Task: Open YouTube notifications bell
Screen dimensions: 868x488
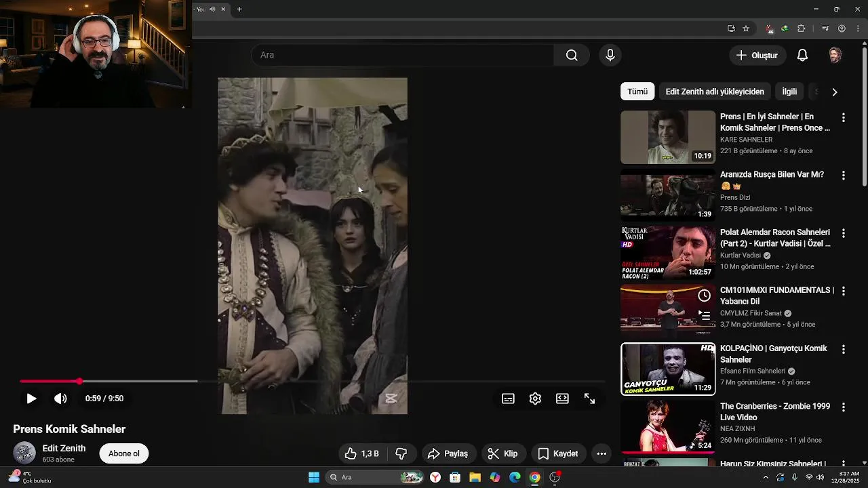Action: (802, 55)
